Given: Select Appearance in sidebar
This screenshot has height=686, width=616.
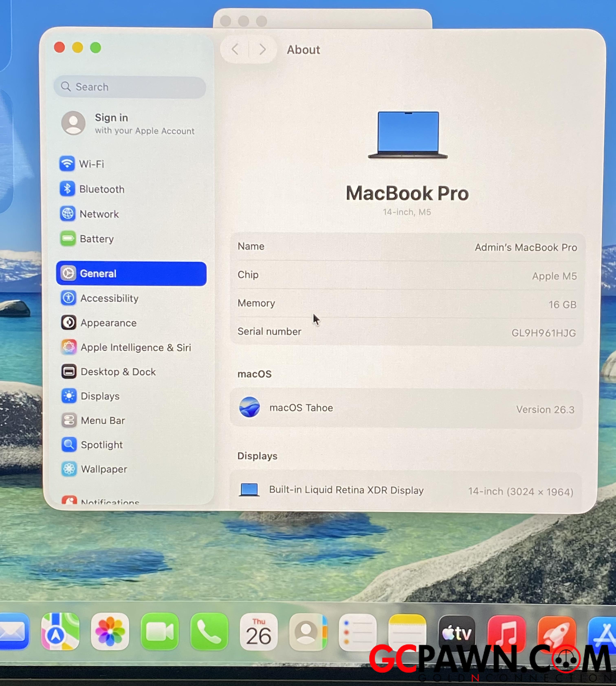Looking at the screenshot, I should [x=108, y=323].
